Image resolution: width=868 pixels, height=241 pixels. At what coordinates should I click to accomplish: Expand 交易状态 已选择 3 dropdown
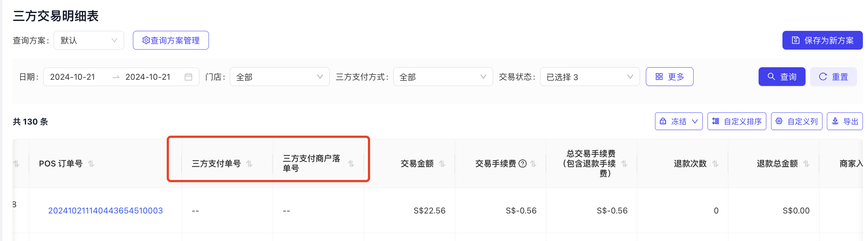pyautogui.click(x=590, y=77)
